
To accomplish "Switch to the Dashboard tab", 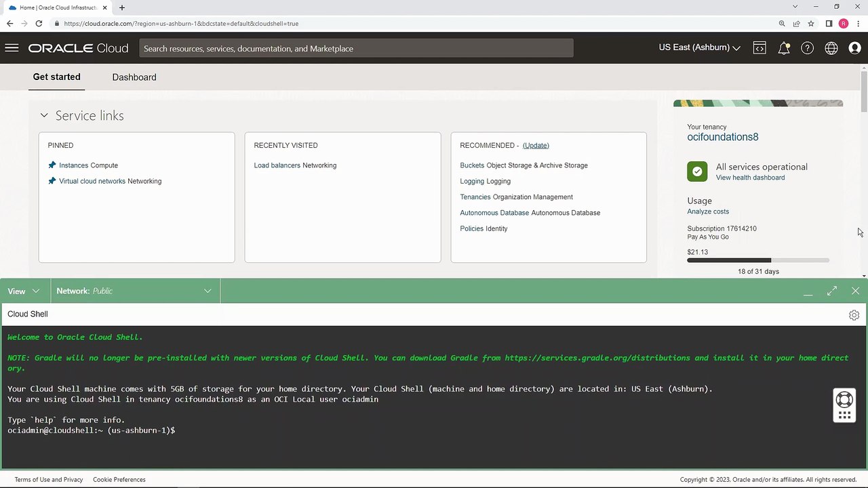I will tap(134, 77).
